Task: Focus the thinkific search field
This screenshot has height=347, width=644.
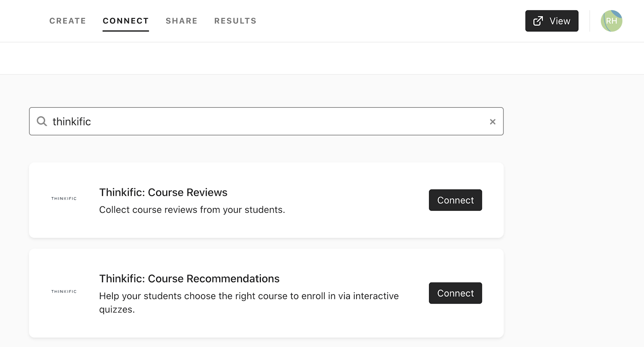Action: coord(266,121)
